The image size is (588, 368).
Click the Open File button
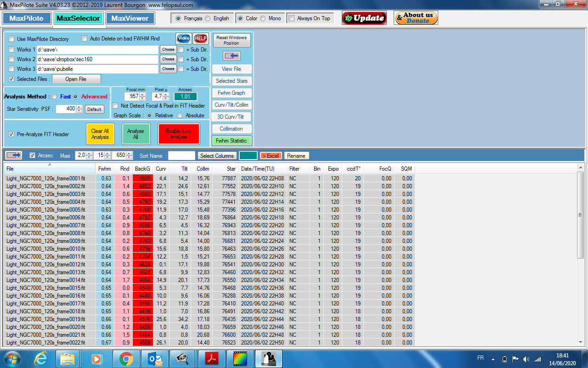pos(76,79)
